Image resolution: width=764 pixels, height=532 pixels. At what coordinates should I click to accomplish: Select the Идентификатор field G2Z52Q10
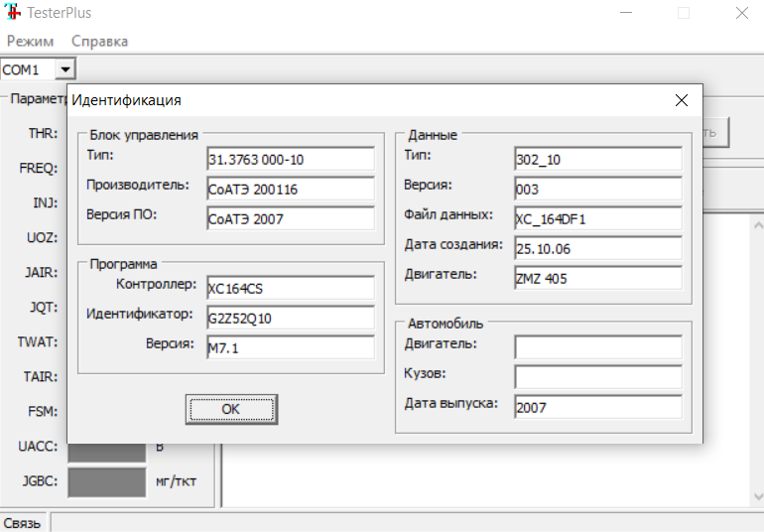click(x=290, y=318)
